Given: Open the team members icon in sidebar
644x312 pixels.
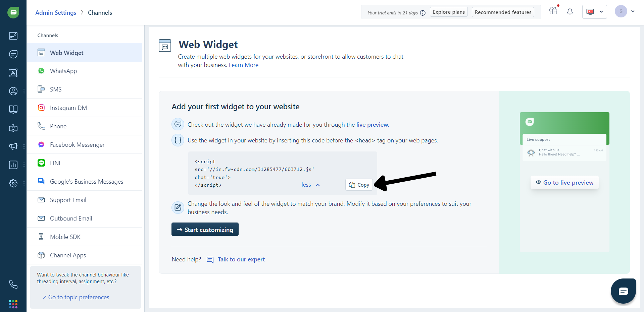Looking at the screenshot, I should coord(13,73).
